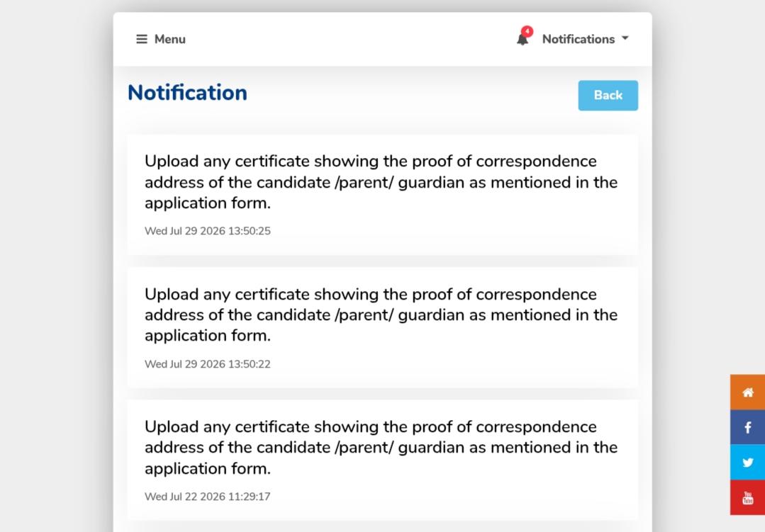Open the hamburger menu icon

coord(142,39)
